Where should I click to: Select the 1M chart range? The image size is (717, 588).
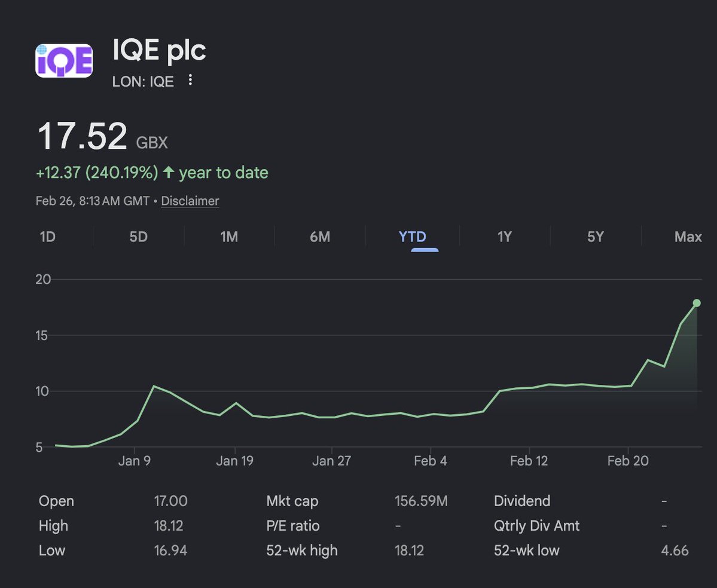(x=228, y=237)
